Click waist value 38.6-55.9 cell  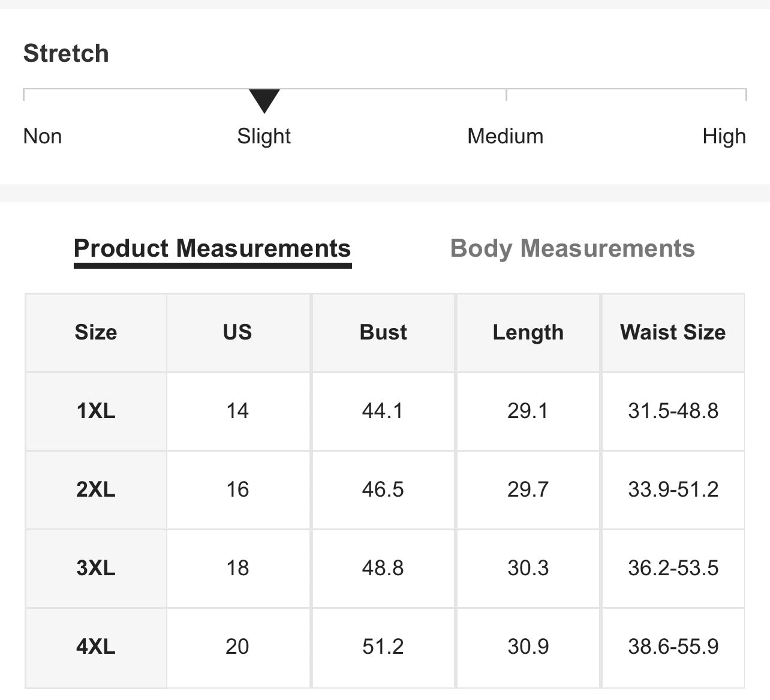pyautogui.click(x=673, y=647)
